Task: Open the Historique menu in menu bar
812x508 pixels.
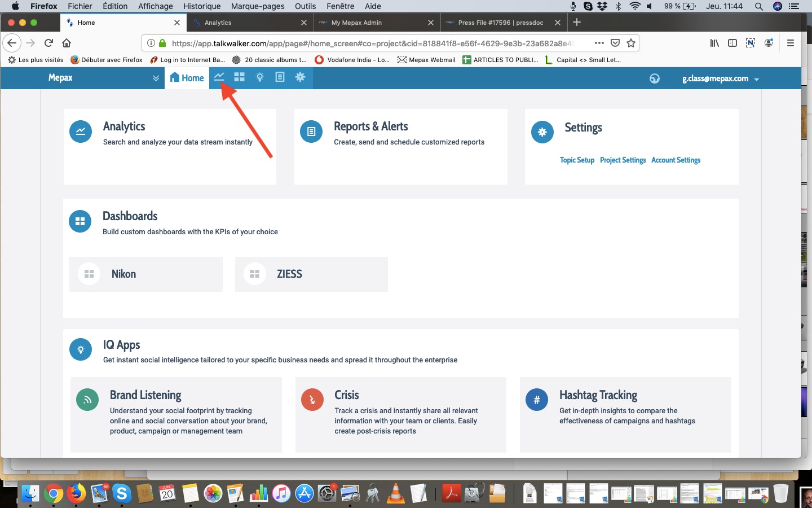Action: click(202, 6)
